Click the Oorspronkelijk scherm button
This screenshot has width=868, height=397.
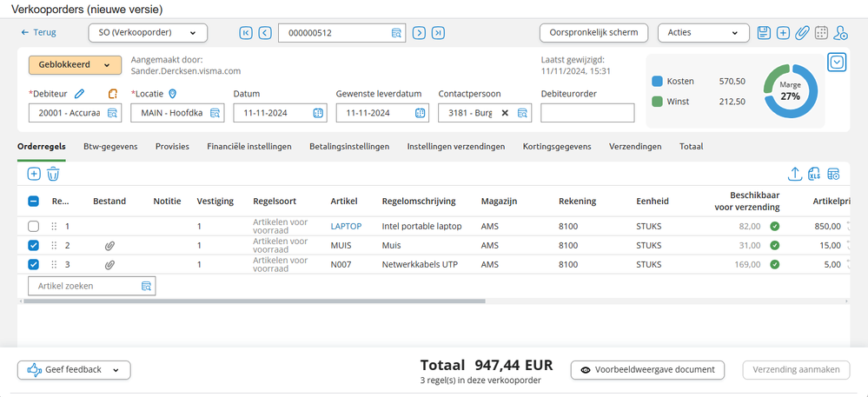(x=596, y=33)
